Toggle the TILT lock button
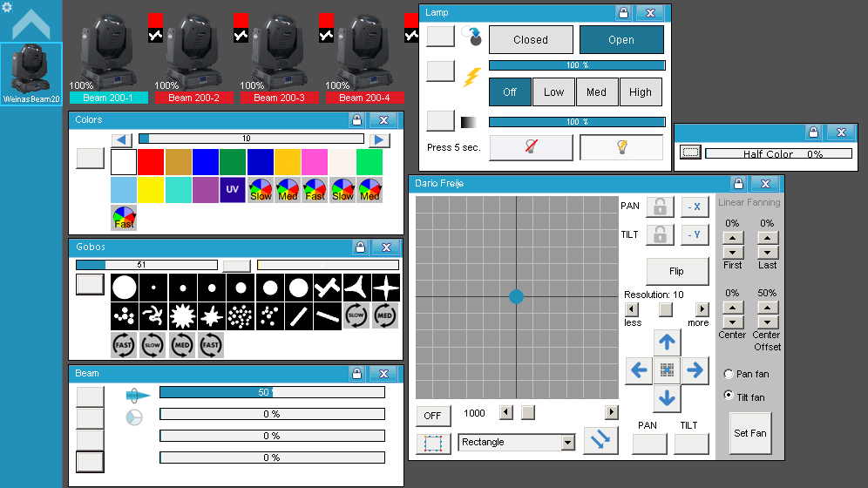The height and width of the screenshot is (488, 868). pos(660,235)
